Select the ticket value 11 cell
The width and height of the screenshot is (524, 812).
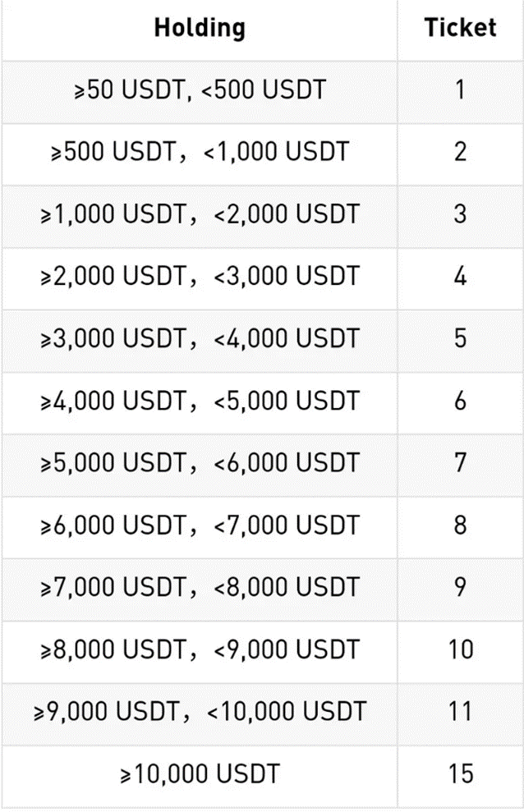460,711
